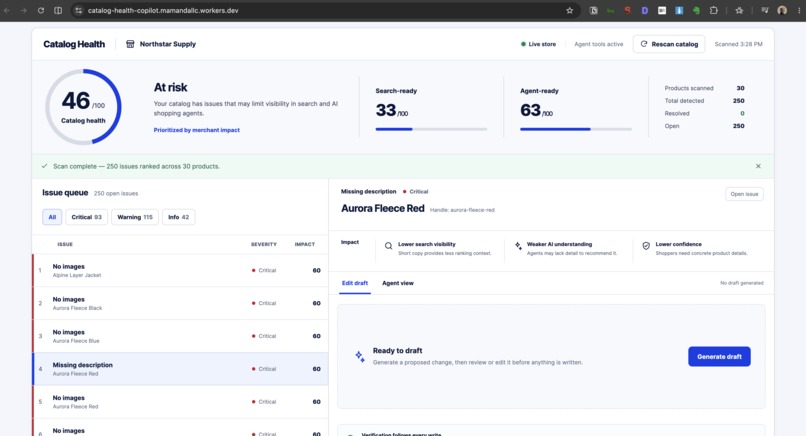Viewport: 806px width, 436px height.
Task: Open site info icon in the address bar
Action: pyautogui.click(x=78, y=10)
